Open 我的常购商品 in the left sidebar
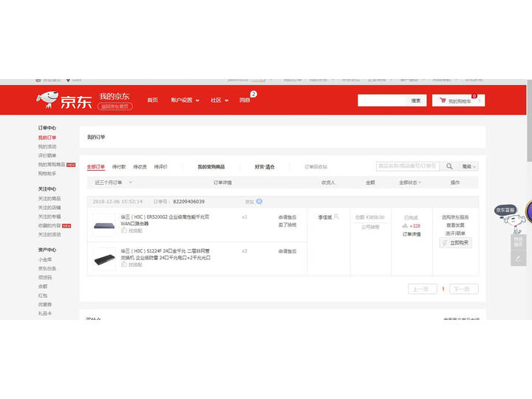Screen dimensions: 532x399 (x=52, y=165)
